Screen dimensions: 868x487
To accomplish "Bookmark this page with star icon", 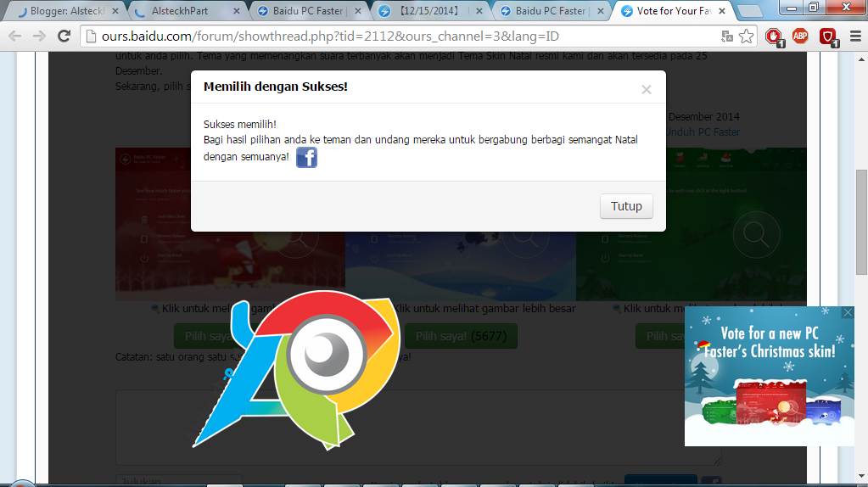I will coord(746,36).
